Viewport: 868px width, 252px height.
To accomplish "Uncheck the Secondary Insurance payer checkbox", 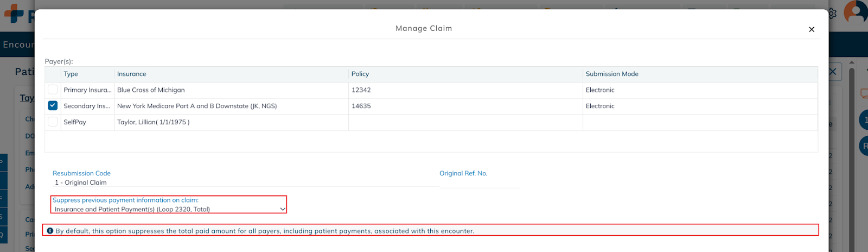I will click(53, 106).
